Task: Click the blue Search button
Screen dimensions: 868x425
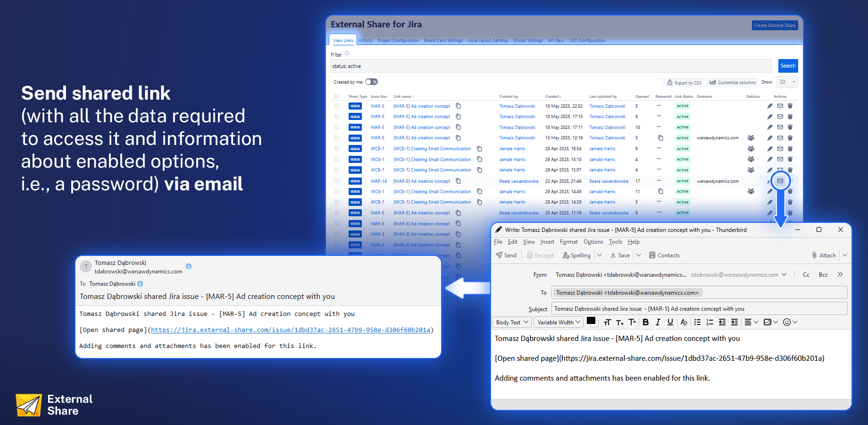Action: pos(788,66)
